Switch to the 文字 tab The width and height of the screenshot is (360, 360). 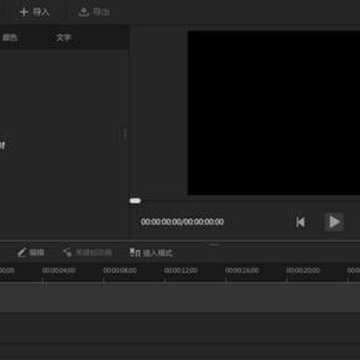click(63, 37)
